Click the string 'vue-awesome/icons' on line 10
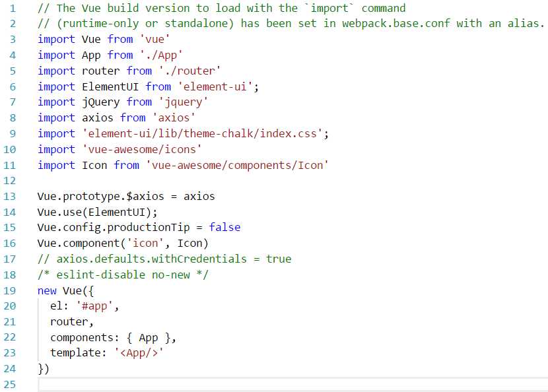This screenshot has height=392, width=548. 142,149
